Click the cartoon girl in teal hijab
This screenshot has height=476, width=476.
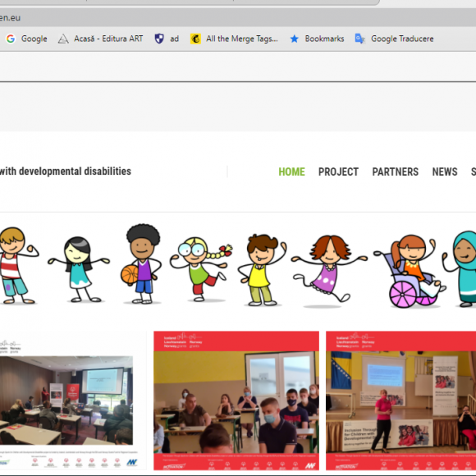pos(459,269)
